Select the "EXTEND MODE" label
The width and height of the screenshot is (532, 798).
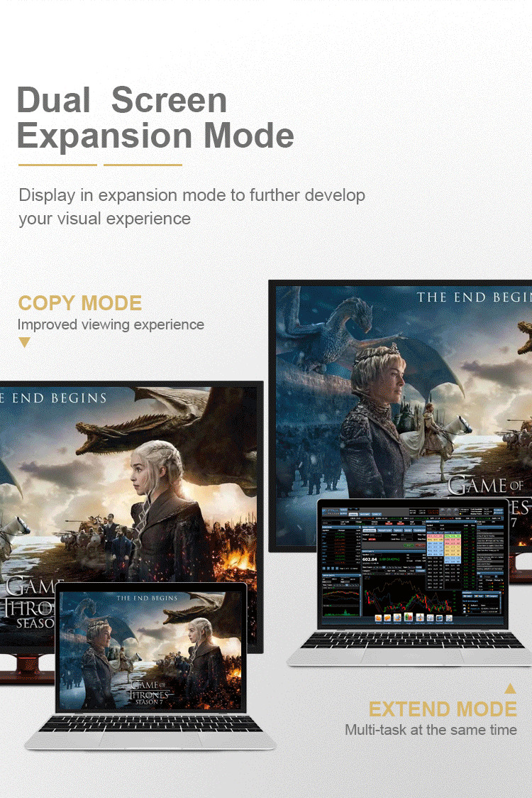pyautogui.click(x=443, y=709)
